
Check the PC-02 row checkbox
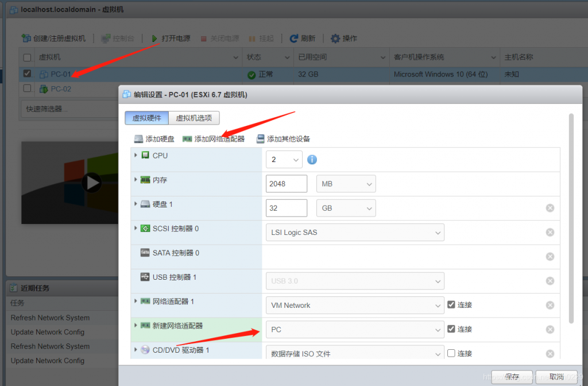(28, 88)
